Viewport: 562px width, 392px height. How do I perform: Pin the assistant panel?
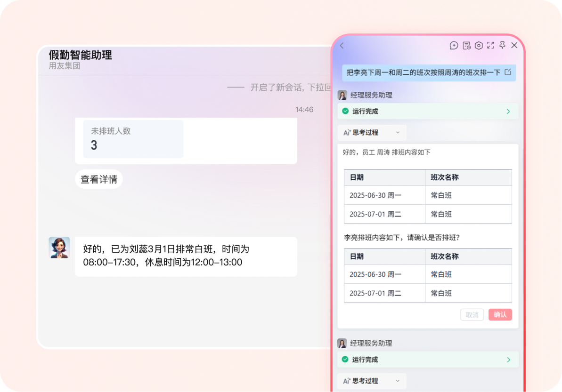tap(502, 45)
